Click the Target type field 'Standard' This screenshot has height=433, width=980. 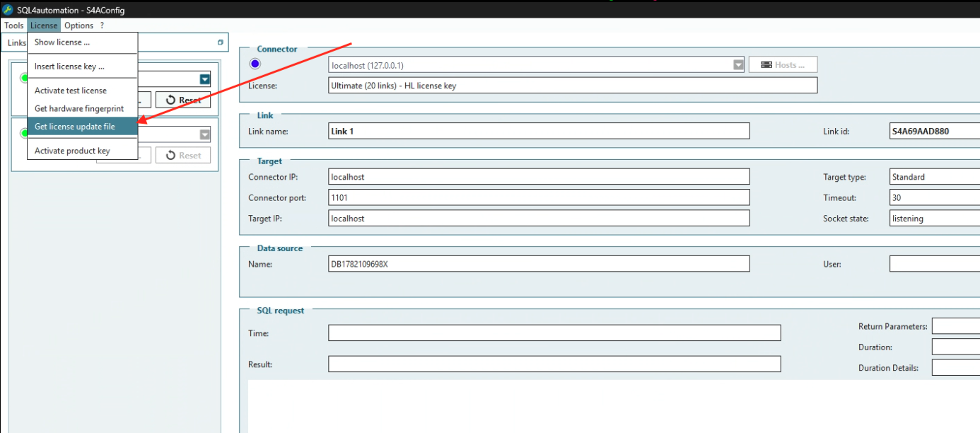coord(934,176)
